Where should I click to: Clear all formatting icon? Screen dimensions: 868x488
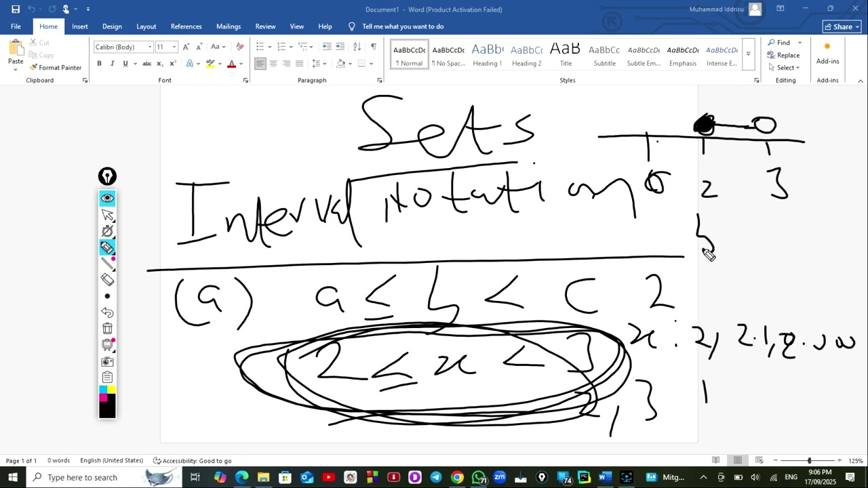(239, 47)
